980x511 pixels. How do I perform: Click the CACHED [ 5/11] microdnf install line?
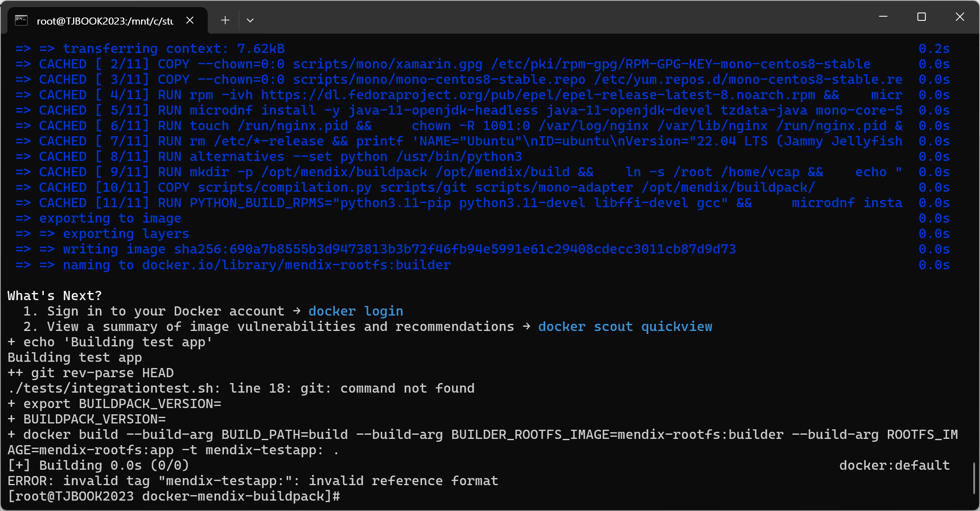[x=459, y=110]
